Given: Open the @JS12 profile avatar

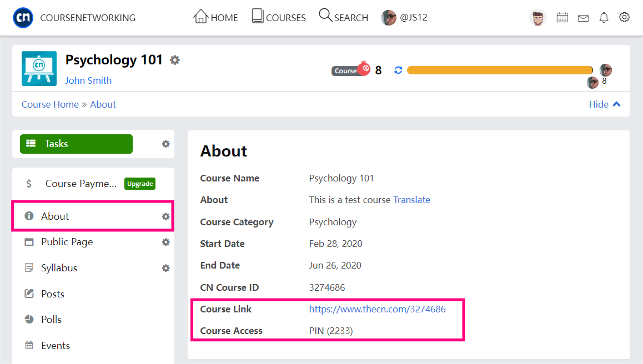Looking at the screenshot, I should 389,18.
